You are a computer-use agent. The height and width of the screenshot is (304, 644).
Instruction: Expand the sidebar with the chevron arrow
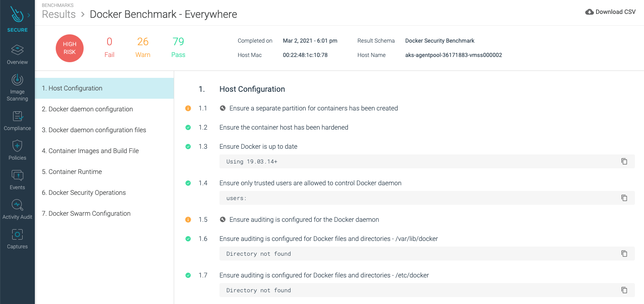[x=29, y=15]
